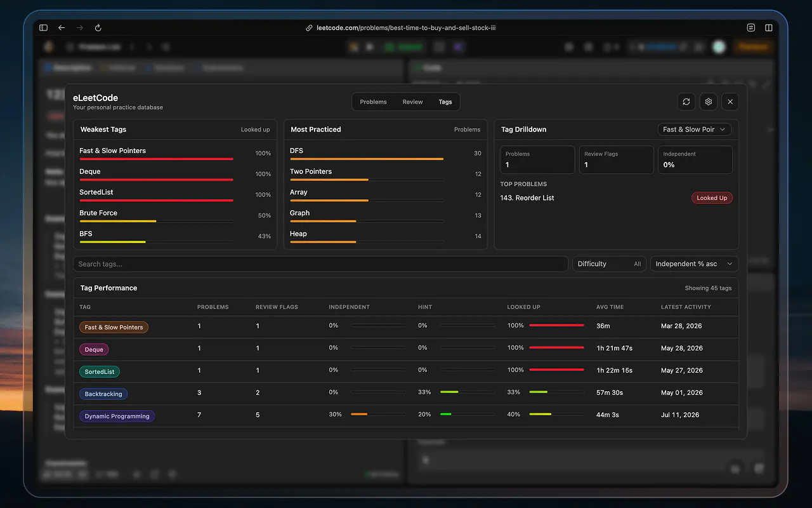Open the eLeetCode settings gear

click(x=709, y=102)
